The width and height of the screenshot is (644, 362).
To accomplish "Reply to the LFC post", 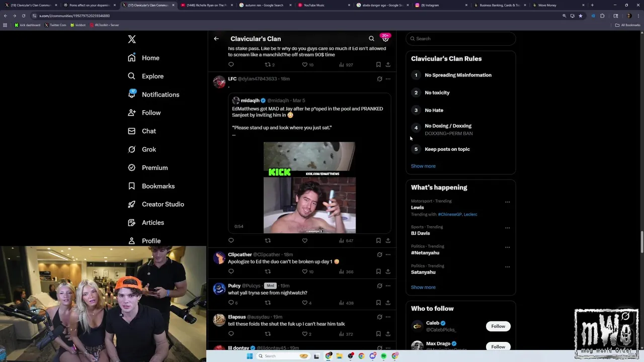I will (x=231, y=240).
